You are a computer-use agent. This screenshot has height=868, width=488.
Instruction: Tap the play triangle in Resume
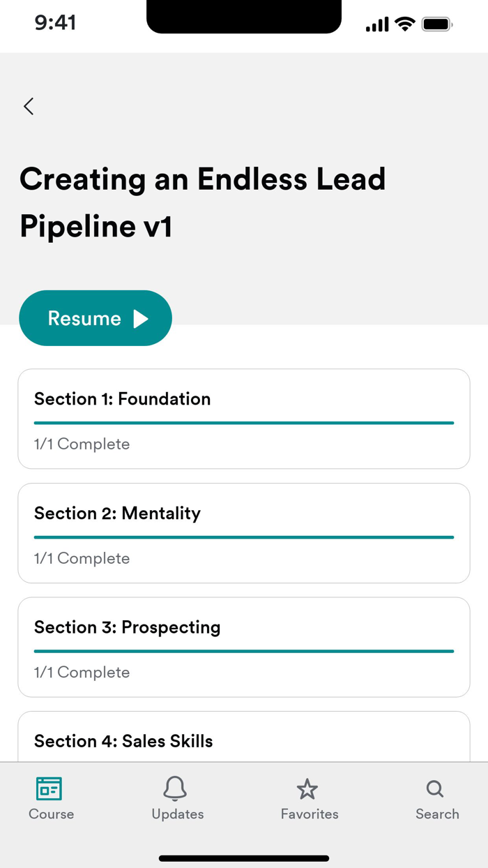point(141,319)
